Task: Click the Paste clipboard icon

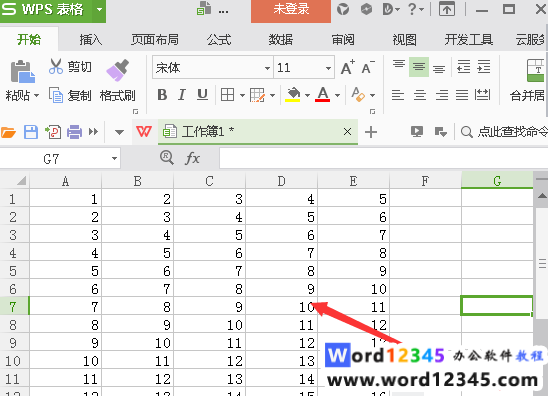Action: (22, 71)
